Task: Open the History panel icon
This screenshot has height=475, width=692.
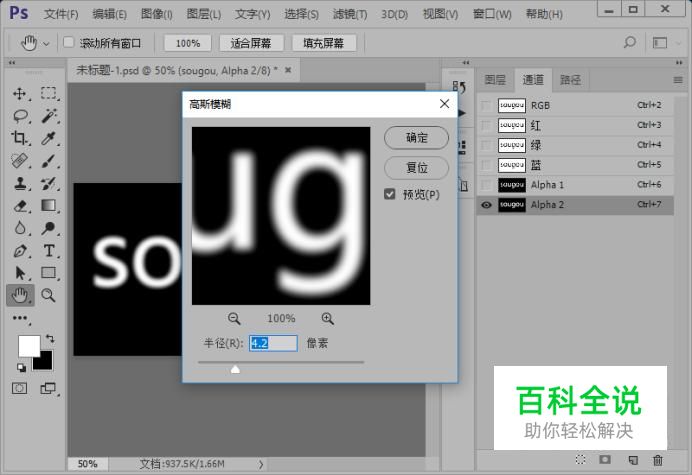Action: pos(459,87)
